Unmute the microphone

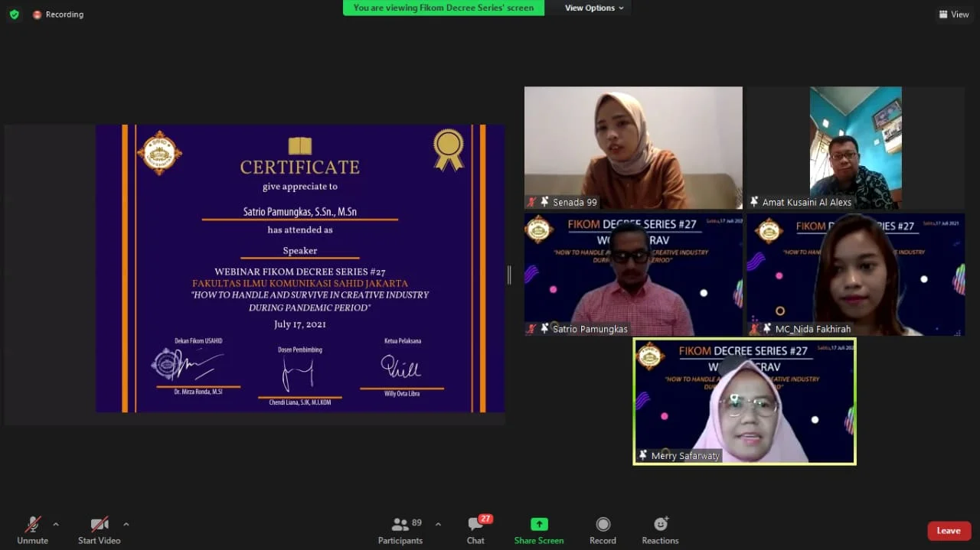(x=32, y=530)
